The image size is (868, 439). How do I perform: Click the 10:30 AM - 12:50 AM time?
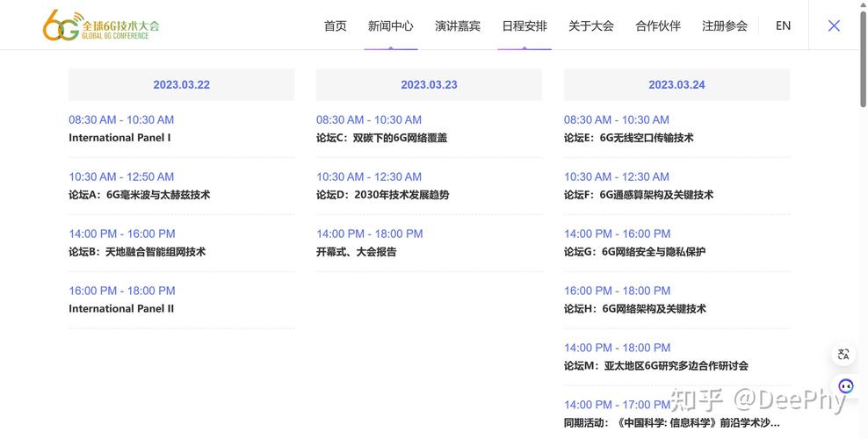(121, 177)
